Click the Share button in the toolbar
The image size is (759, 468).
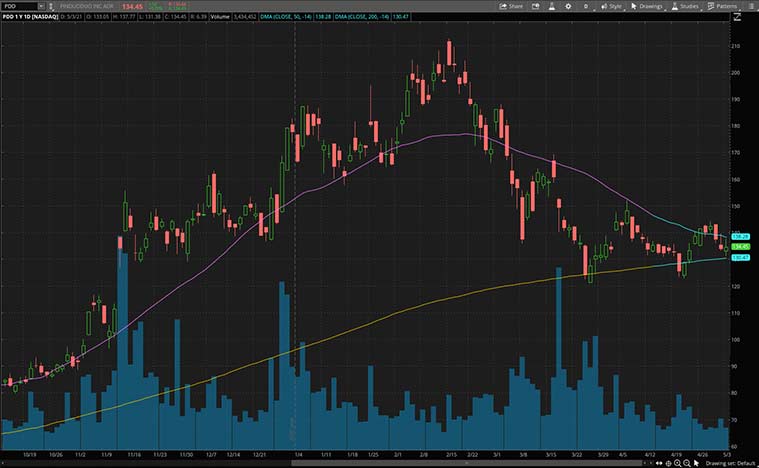coord(510,6)
